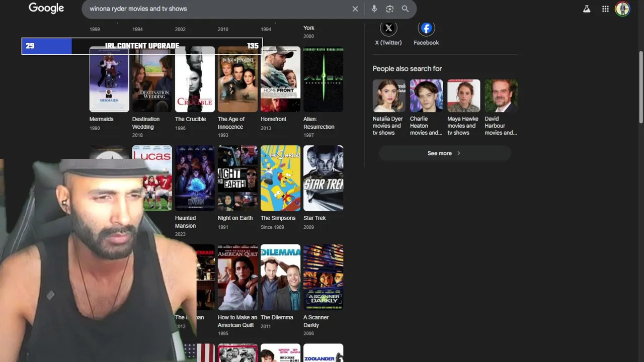Select the Mermaids movie poster

[109, 79]
